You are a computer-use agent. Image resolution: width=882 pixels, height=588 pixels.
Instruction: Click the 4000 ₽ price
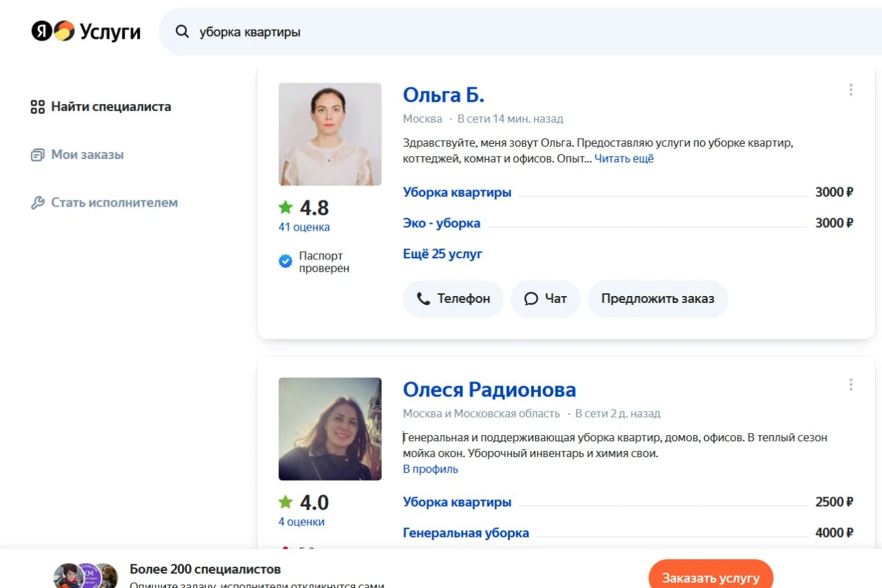coord(834,533)
